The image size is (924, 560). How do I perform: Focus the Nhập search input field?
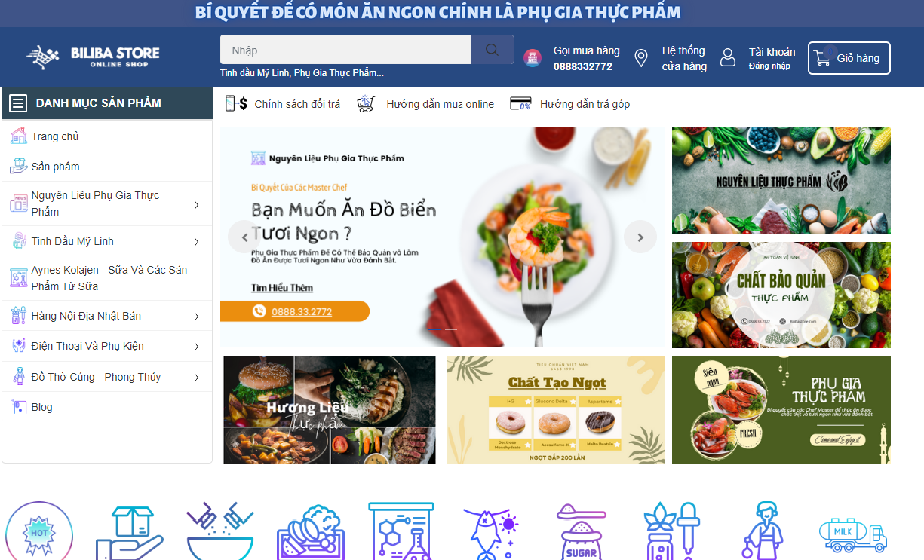345,50
